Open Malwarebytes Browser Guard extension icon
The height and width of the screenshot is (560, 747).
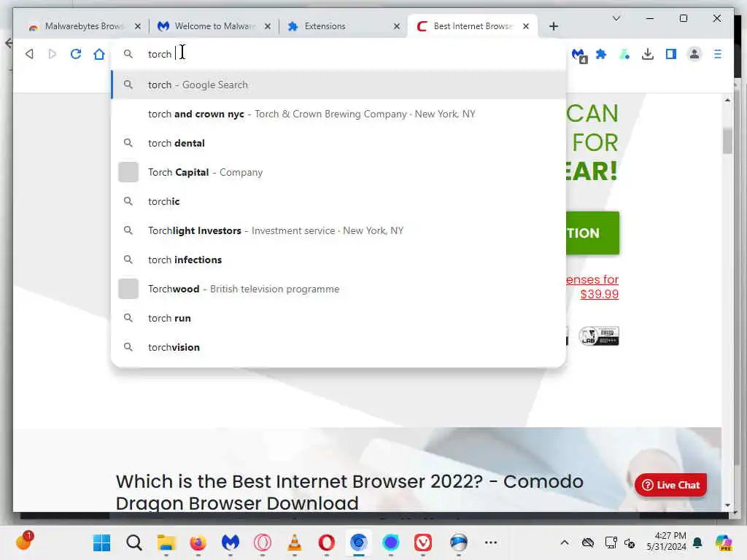pyautogui.click(x=578, y=55)
